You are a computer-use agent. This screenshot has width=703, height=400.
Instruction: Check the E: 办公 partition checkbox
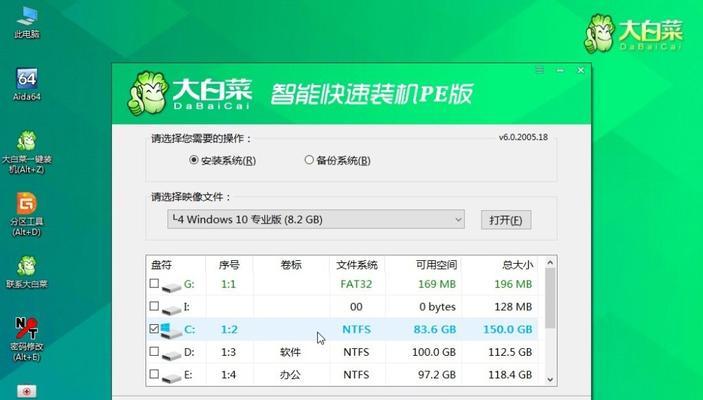coord(154,374)
